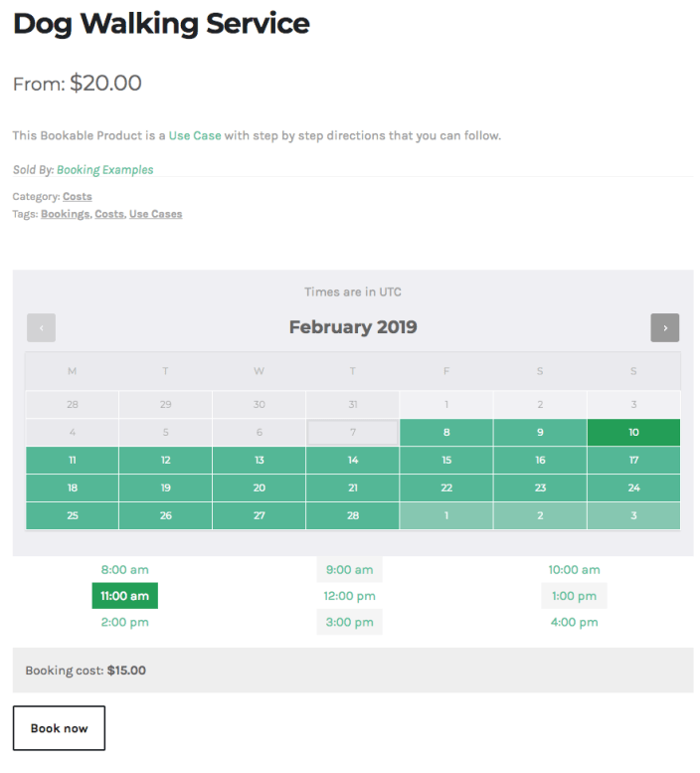Screen dimensions: 700x773
Task: Select the 11:00 am time slot
Action: (124, 596)
